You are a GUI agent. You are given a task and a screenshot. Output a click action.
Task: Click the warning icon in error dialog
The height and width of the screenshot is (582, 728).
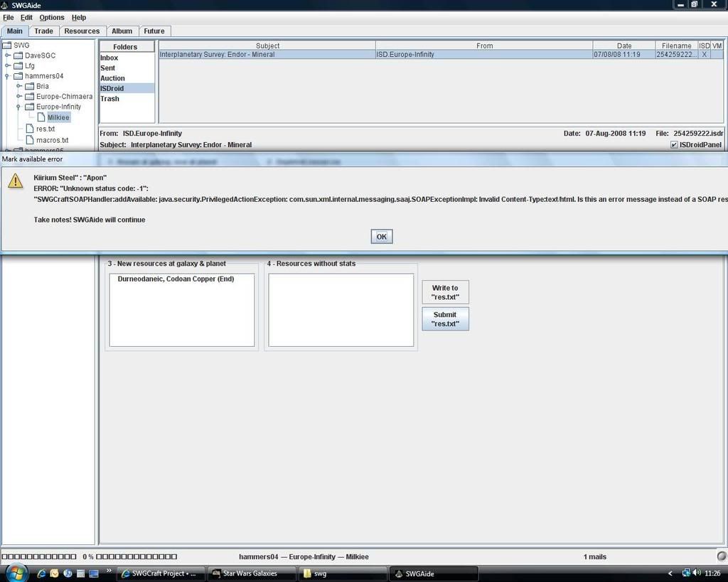point(16,180)
